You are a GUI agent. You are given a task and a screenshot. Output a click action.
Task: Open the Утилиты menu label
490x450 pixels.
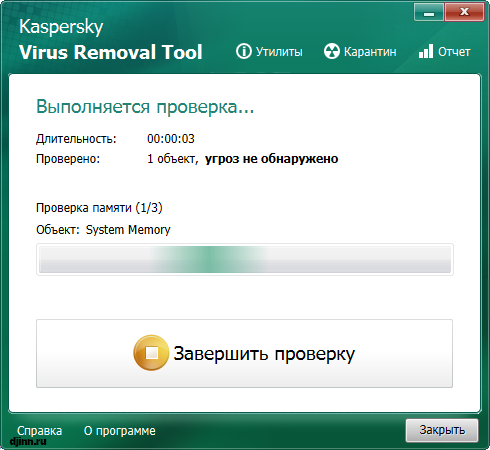(279, 52)
